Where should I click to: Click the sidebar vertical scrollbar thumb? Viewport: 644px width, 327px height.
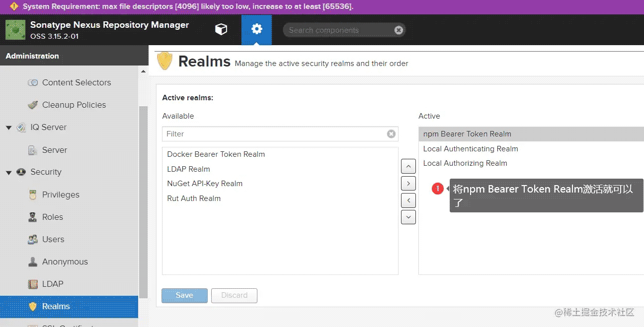point(144,202)
